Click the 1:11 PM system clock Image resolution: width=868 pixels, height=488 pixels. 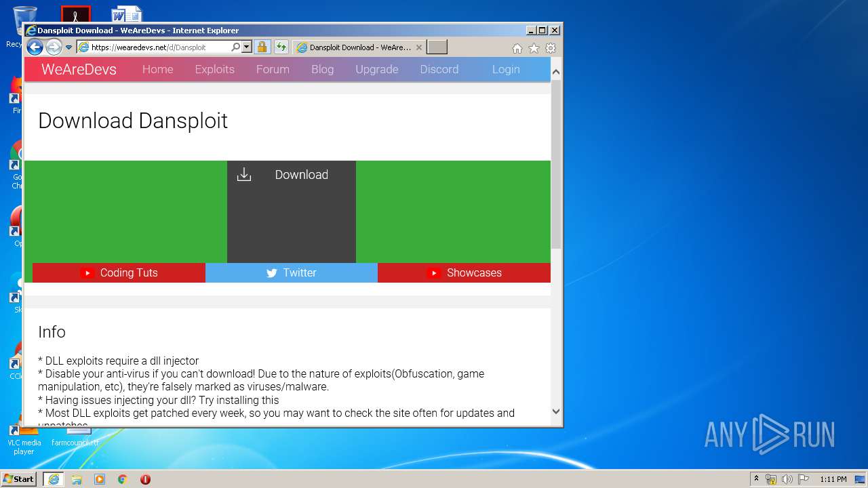833,479
